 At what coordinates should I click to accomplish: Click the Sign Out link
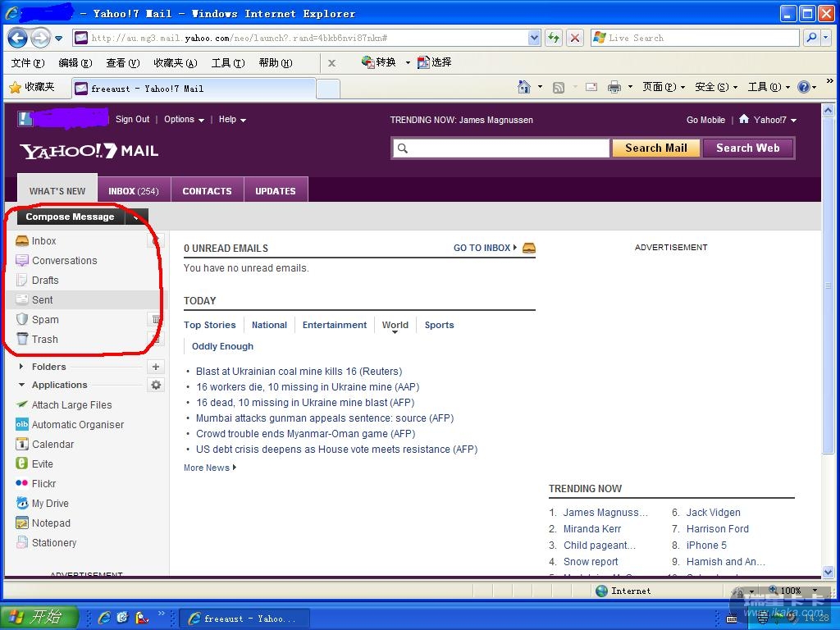pos(132,120)
